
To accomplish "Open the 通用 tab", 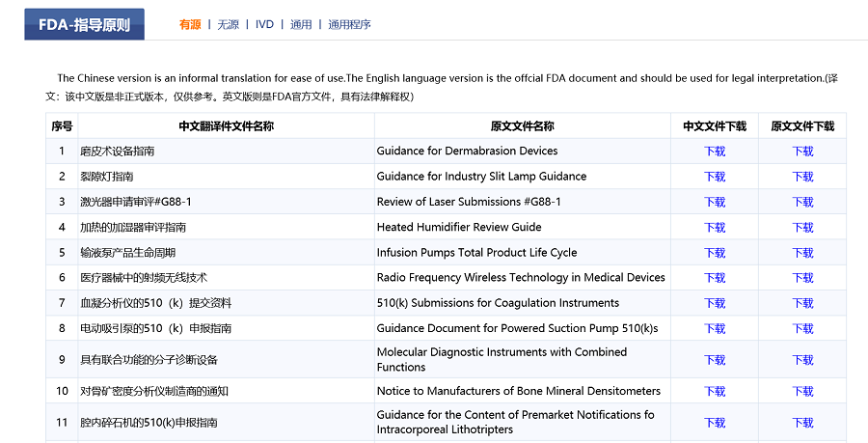I will [301, 24].
